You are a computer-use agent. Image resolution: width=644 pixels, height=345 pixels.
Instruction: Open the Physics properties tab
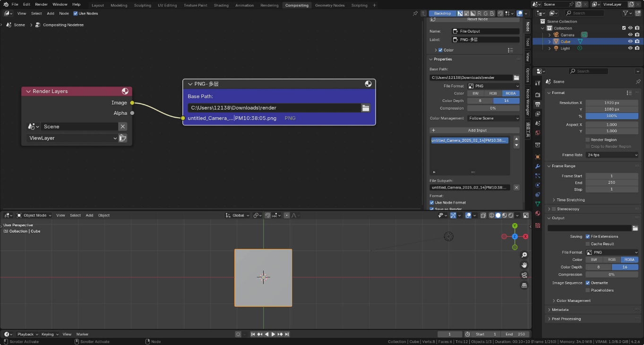tap(538, 185)
